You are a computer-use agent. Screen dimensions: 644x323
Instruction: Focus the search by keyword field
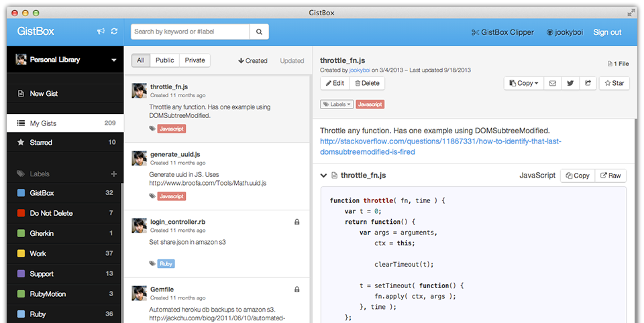(x=190, y=31)
